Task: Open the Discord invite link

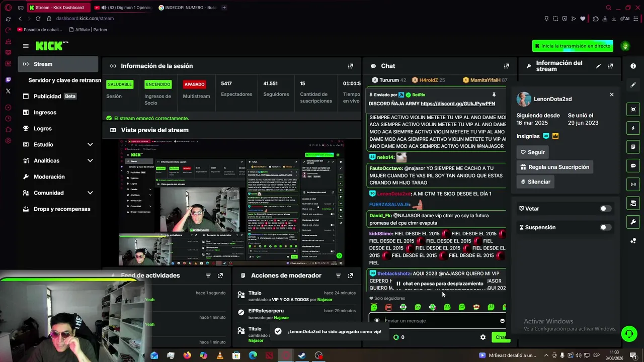Action: pyautogui.click(x=458, y=104)
